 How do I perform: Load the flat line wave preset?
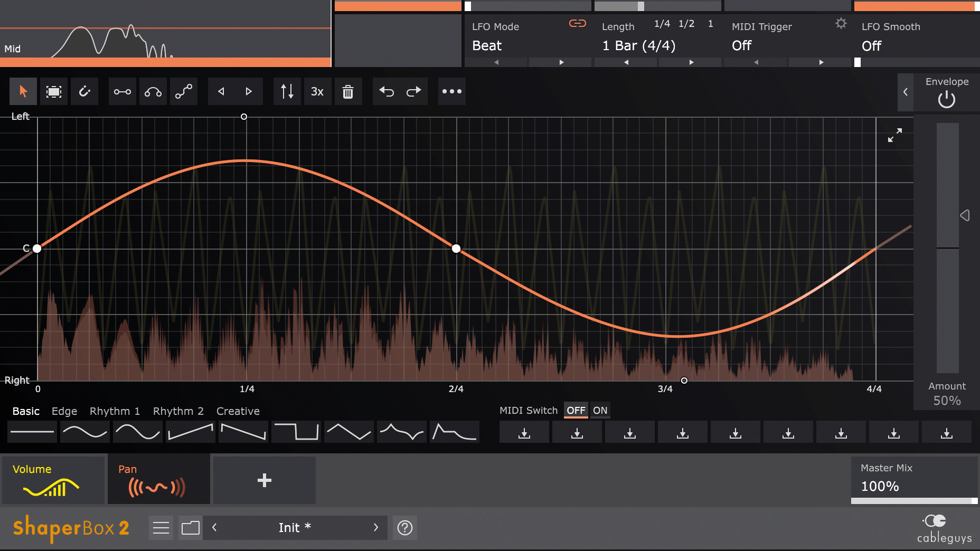32,432
